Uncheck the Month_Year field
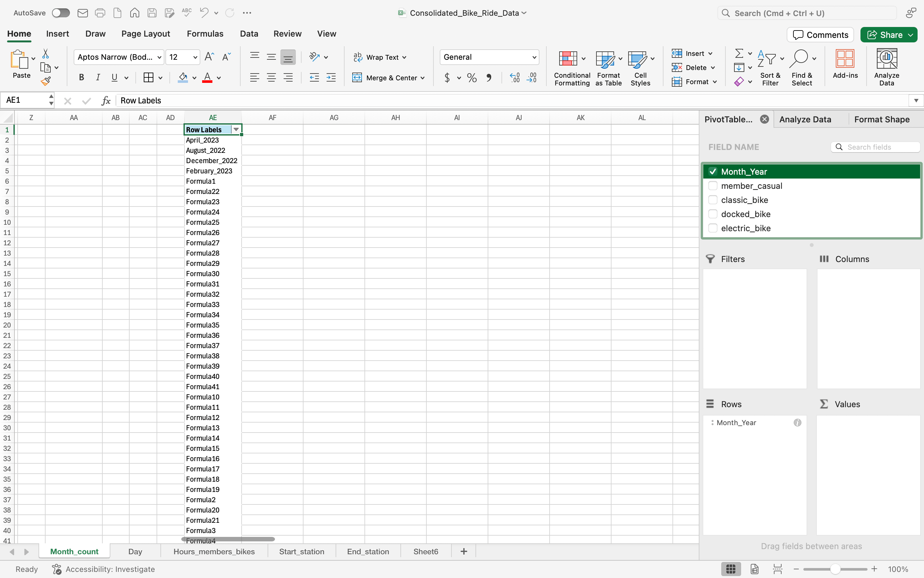The height and width of the screenshot is (578, 924). [713, 172]
